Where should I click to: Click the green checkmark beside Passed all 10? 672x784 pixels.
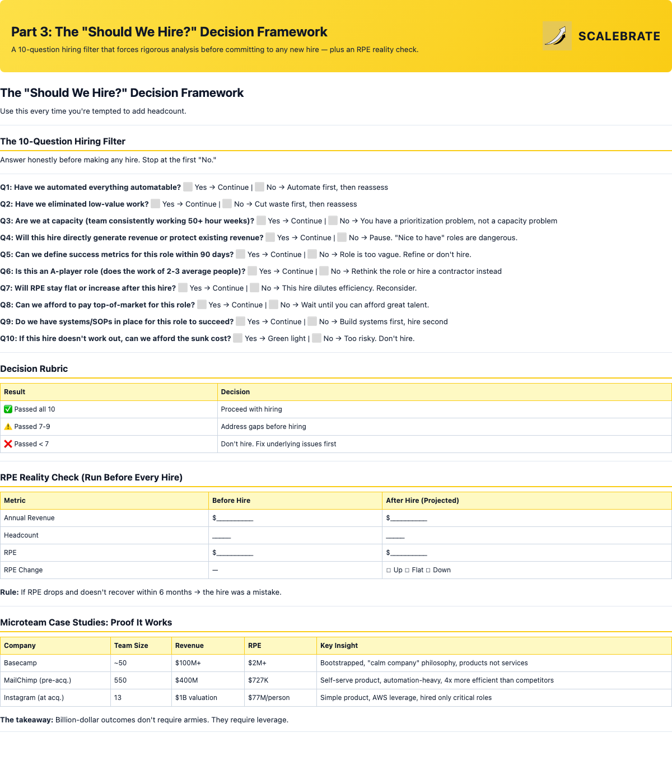[8, 409]
